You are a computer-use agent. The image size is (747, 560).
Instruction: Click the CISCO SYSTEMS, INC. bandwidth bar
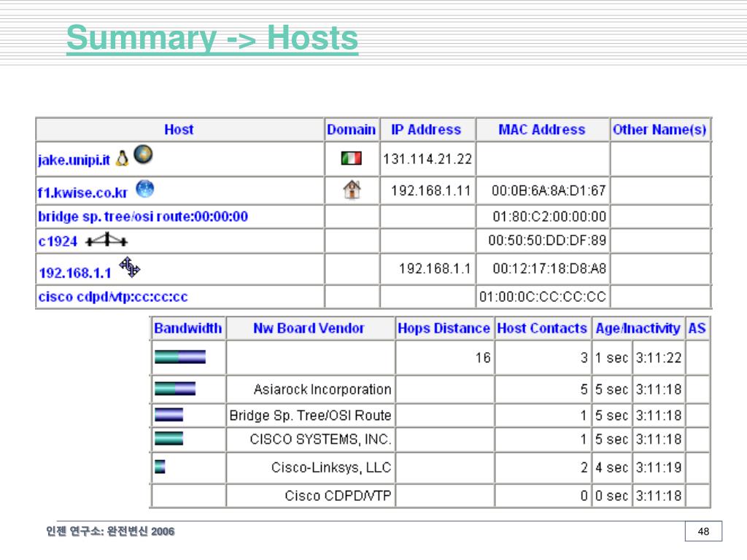[x=169, y=438]
